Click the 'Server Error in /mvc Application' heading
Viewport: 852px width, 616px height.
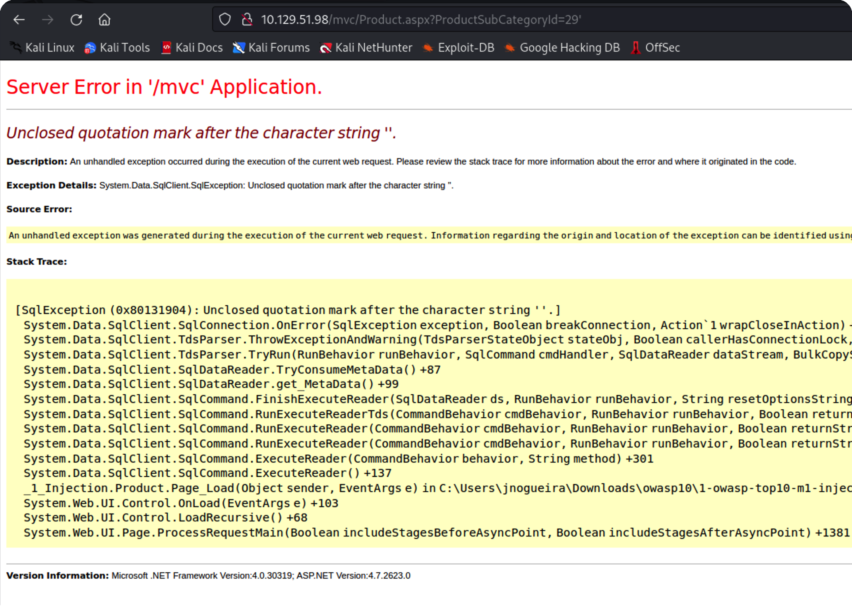point(164,87)
